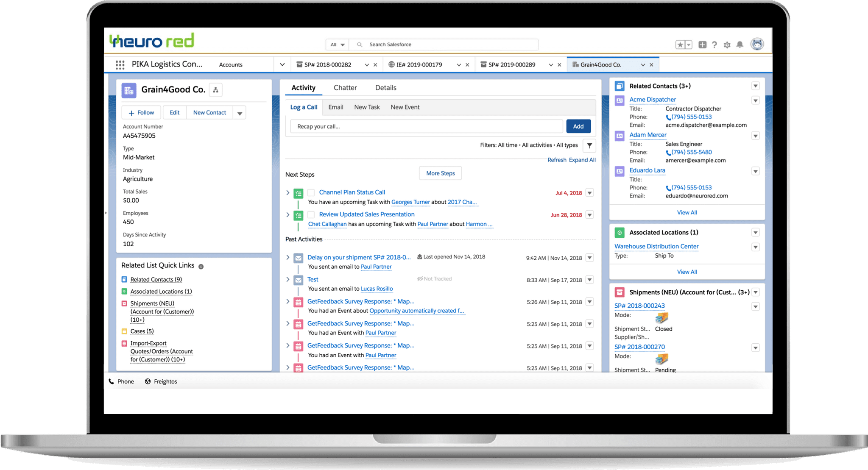This screenshot has height=470, width=868.
Task: Open the App Launcher grid icon
Action: (x=120, y=64)
